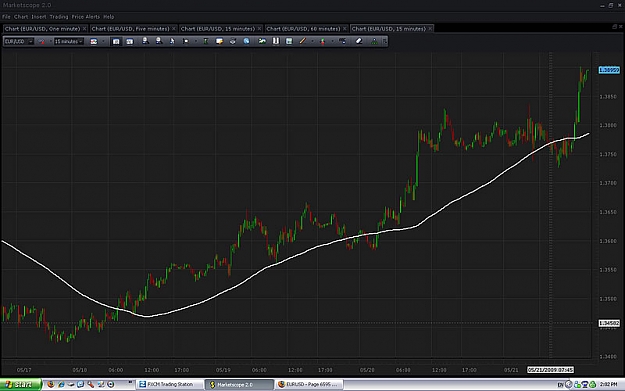This screenshot has height=391, width=625.
Task: Open the Trading menu
Action: coord(59,17)
